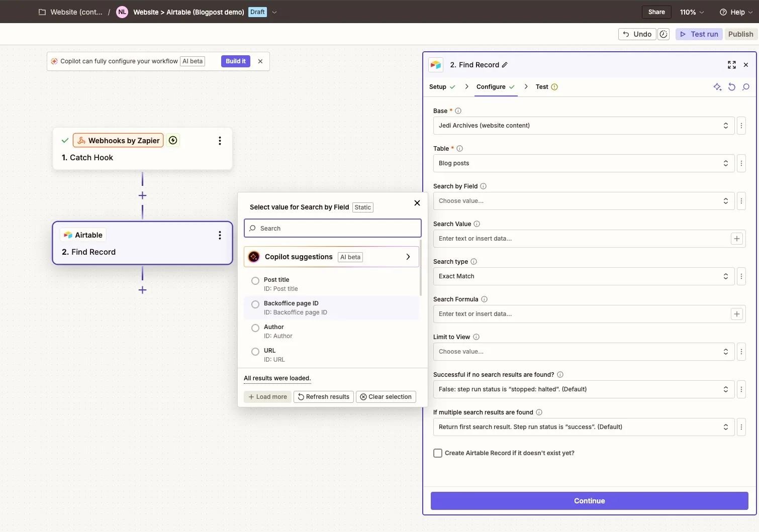This screenshot has width=759, height=532.
Task: Click the version history clock icon next to Undo
Action: click(663, 34)
